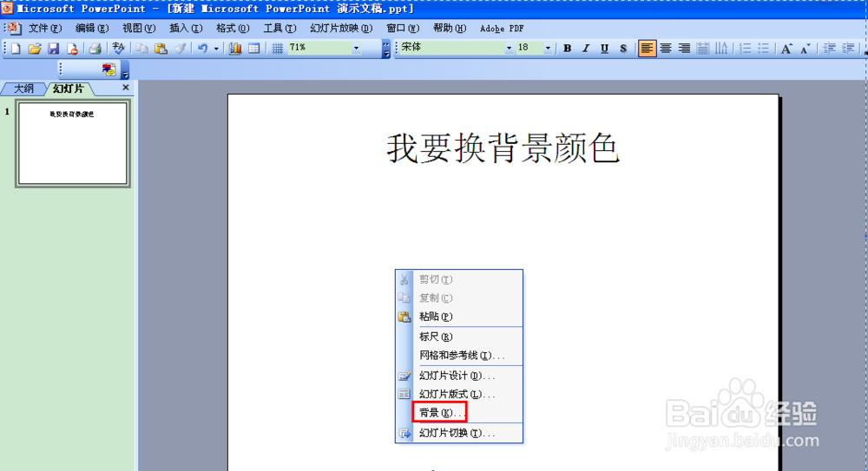Apply bulleted list formatting

pos(764,49)
